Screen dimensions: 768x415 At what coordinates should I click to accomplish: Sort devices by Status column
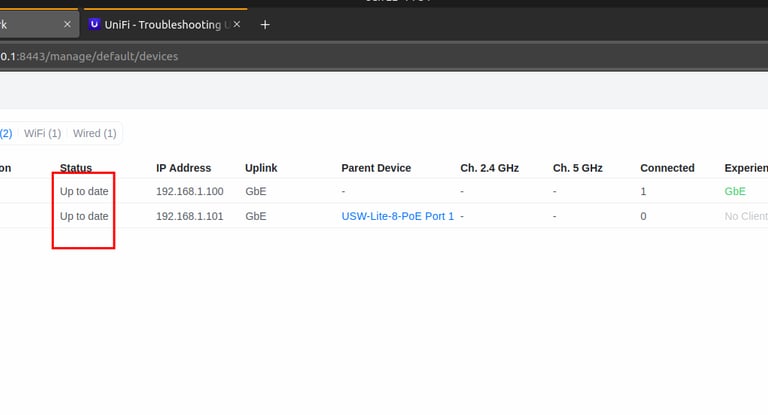tap(76, 168)
